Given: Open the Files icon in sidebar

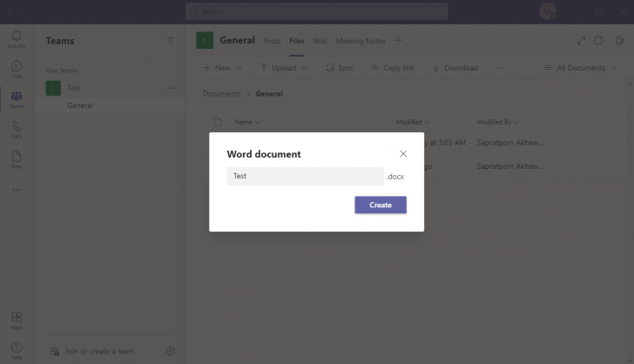Looking at the screenshot, I should [17, 159].
